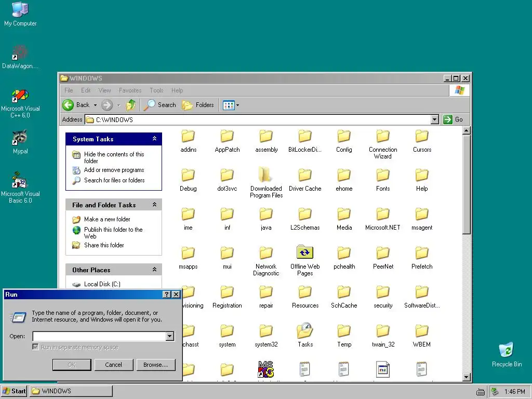Select the system32 folder
Viewport: 532px width, 399px height.
(x=266, y=336)
